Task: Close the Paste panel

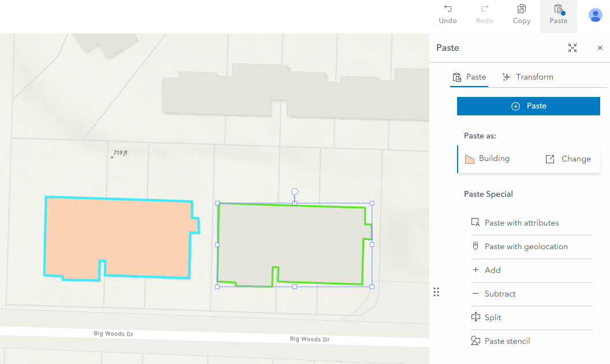Action: point(600,48)
